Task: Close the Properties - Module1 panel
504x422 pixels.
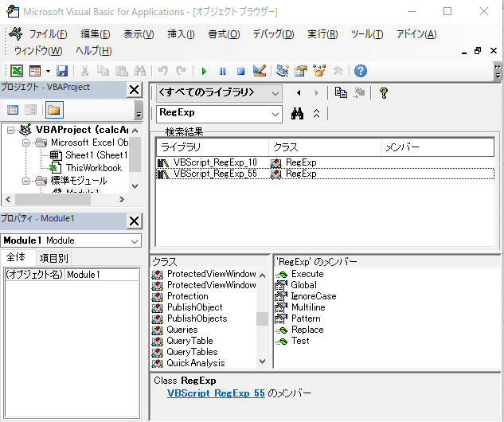Action: click(135, 221)
